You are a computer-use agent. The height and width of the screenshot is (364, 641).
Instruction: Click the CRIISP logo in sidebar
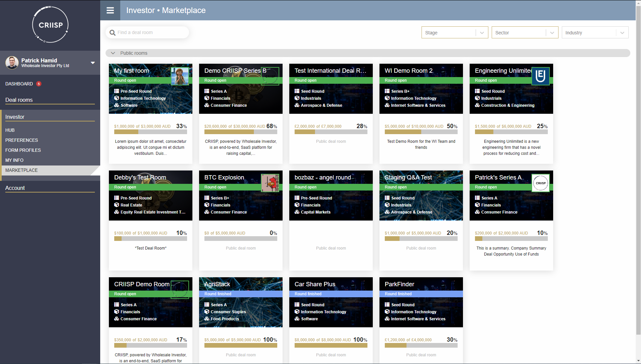click(x=50, y=25)
